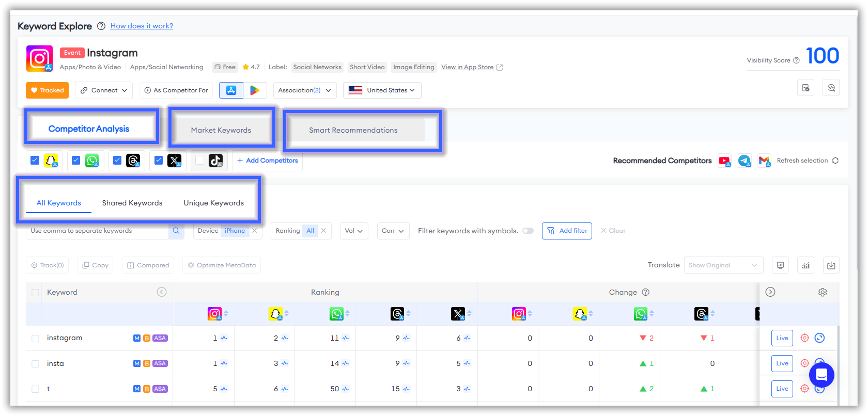Select the Unique Keywords tab

(x=214, y=203)
